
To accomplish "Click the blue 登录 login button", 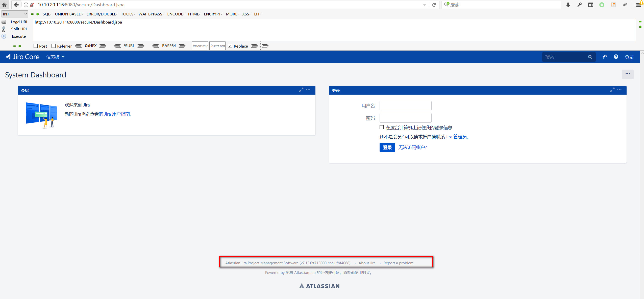I will pos(387,147).
